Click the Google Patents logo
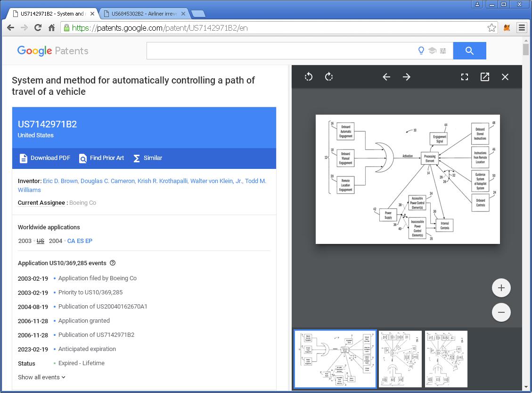This screenshot has height=393, width=532. tap(53, 50)
